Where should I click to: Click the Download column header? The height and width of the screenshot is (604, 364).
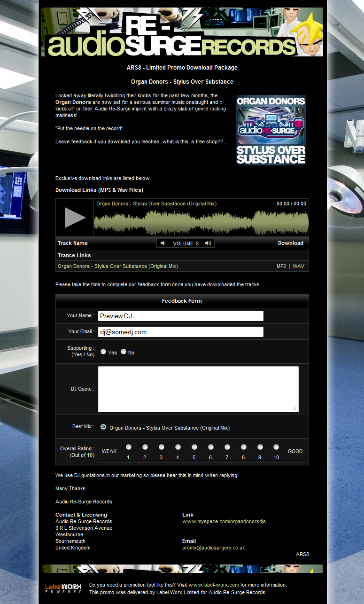click(x=291, y=243)
